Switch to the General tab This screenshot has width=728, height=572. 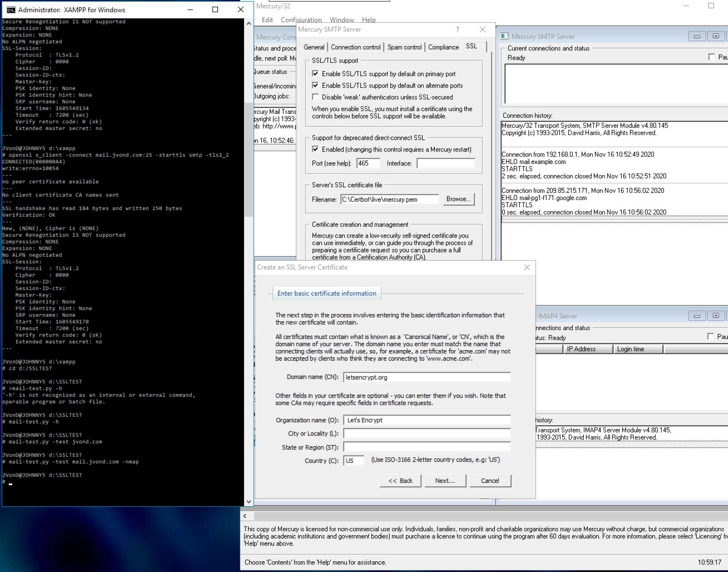[x=314, y=47]
